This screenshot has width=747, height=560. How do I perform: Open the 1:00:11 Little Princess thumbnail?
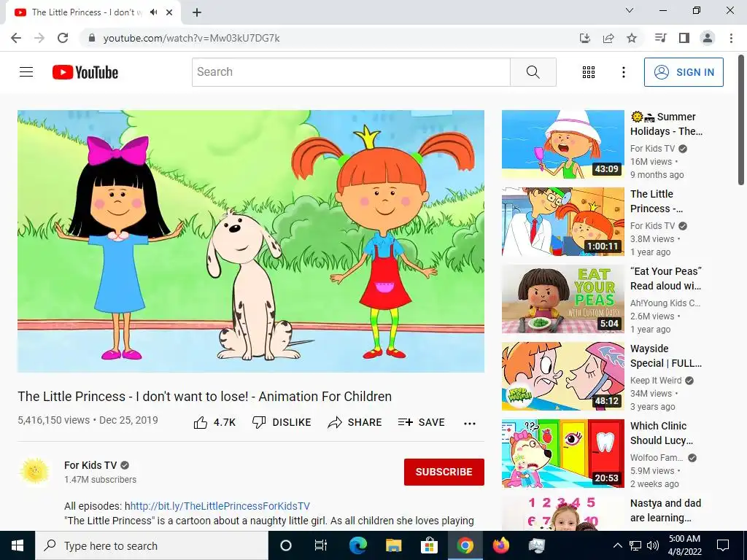click(x=562, y=222)
